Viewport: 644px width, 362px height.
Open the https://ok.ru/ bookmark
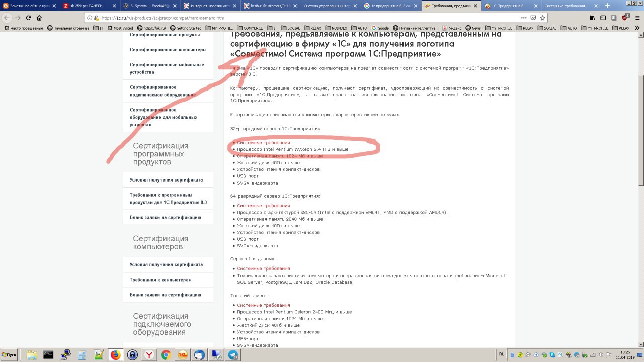tap(151, 28)
